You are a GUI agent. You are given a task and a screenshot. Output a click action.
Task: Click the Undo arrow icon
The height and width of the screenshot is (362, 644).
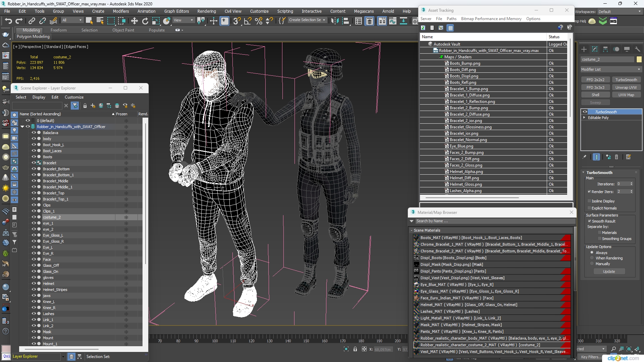[8, 21]
